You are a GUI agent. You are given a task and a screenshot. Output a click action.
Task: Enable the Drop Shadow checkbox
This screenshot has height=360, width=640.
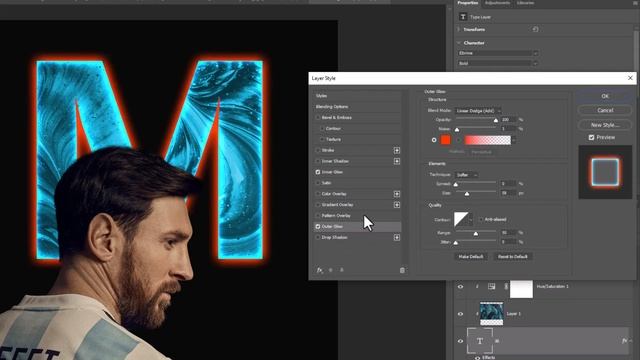(318, 238)
